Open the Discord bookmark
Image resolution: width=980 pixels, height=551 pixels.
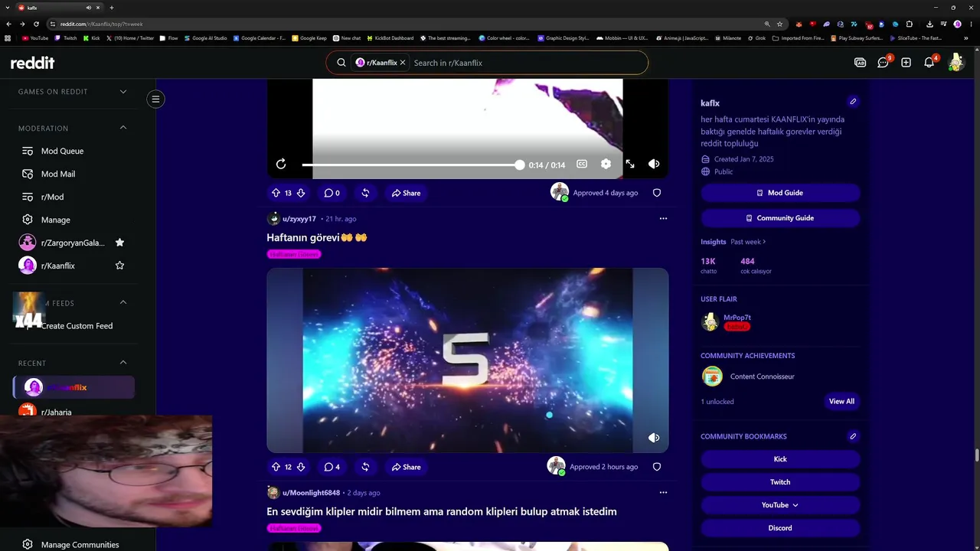(x=780, y=528)
